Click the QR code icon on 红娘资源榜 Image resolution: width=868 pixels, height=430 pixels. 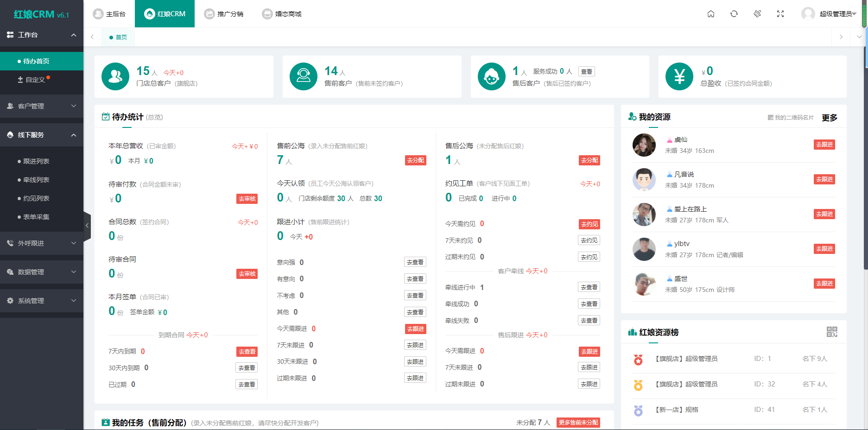(x=832, y=332)
